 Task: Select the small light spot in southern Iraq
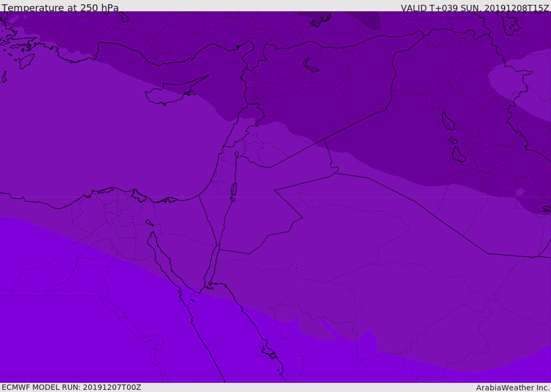pos(520,192)
